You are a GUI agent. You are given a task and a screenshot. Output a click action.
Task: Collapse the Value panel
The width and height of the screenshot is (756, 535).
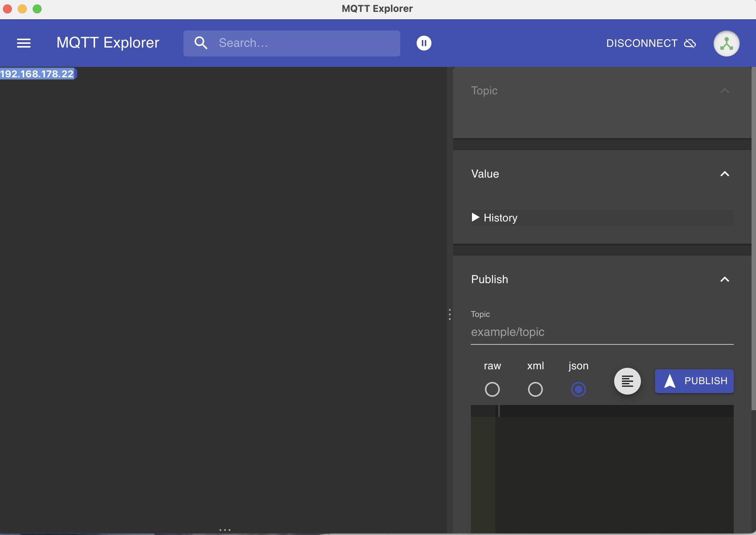tap(724, 174)
